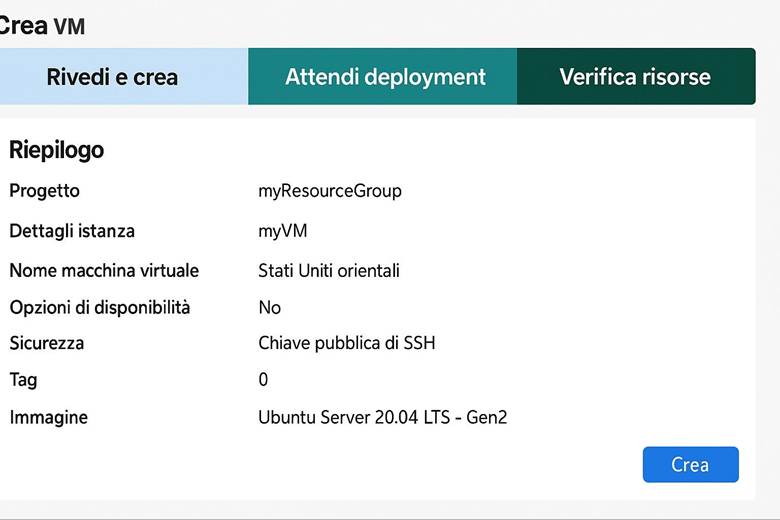Click the Sicurezza row label
This screenshot has height=520, width=780.
coord(47,343)
